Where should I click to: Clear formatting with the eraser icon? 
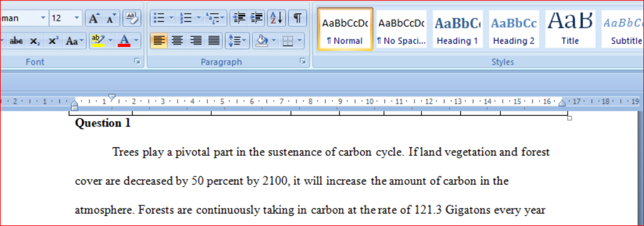pos(132,19)
